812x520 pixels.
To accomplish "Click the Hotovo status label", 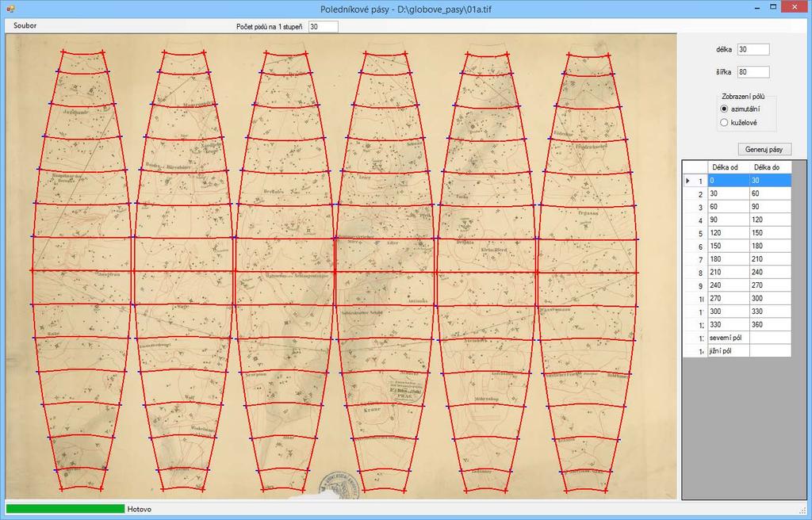I will (x=140, y=509).
